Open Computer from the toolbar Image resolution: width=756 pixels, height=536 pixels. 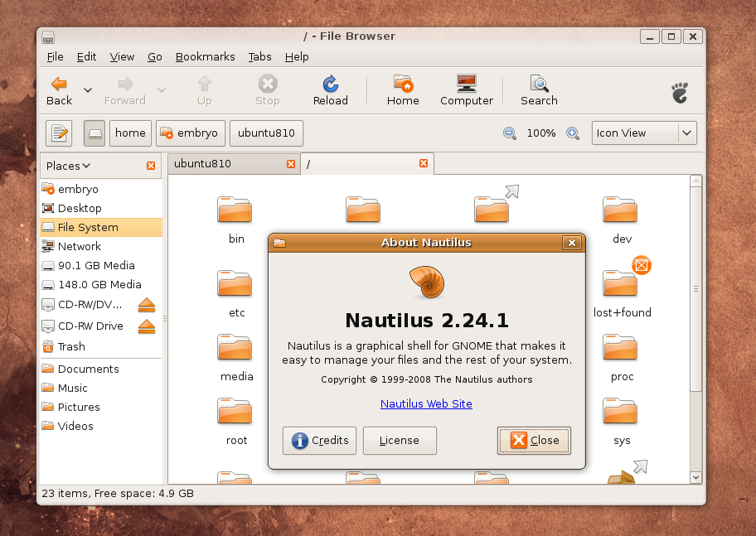pyautogui.click(x=466, y=90)
